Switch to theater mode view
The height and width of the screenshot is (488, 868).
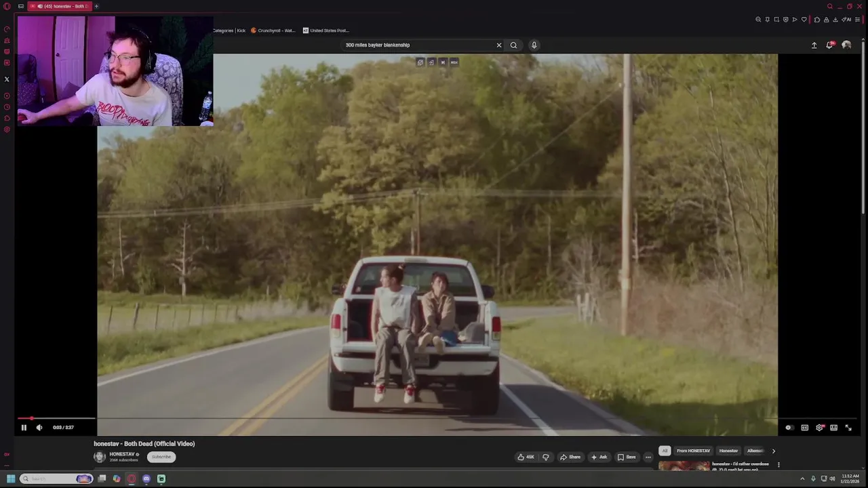point(833,428)
